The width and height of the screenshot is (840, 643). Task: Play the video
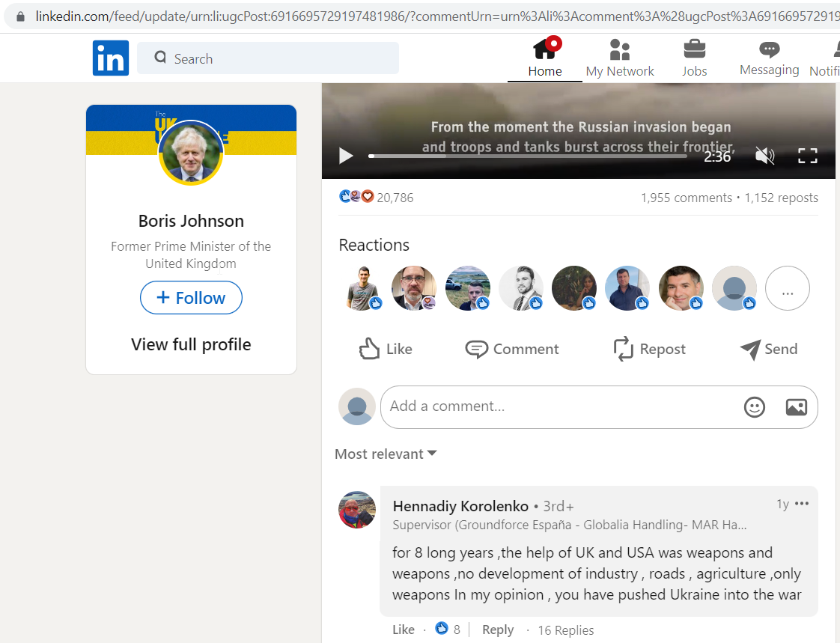[346, 156]
